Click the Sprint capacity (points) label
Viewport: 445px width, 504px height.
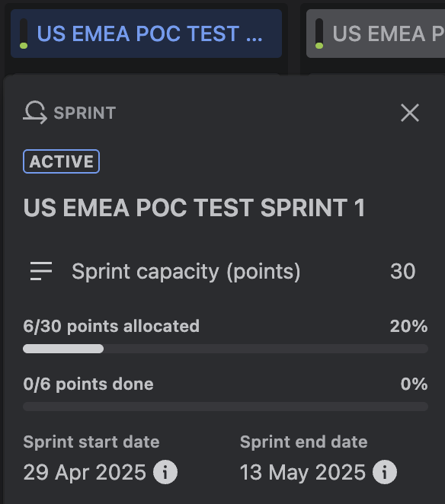186,272
